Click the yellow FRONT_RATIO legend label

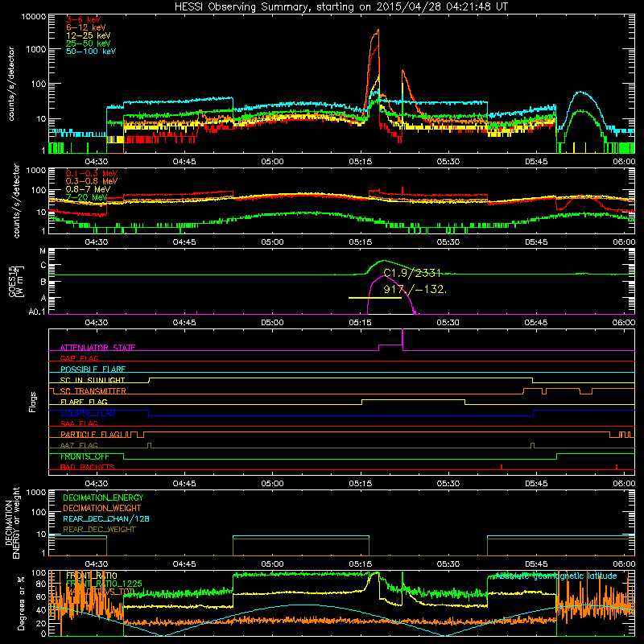pyautogui.click(x=92, y=576)
